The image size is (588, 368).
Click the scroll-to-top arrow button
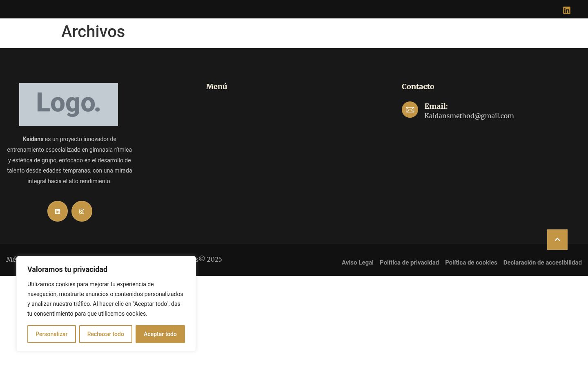(x=557, y=240)
